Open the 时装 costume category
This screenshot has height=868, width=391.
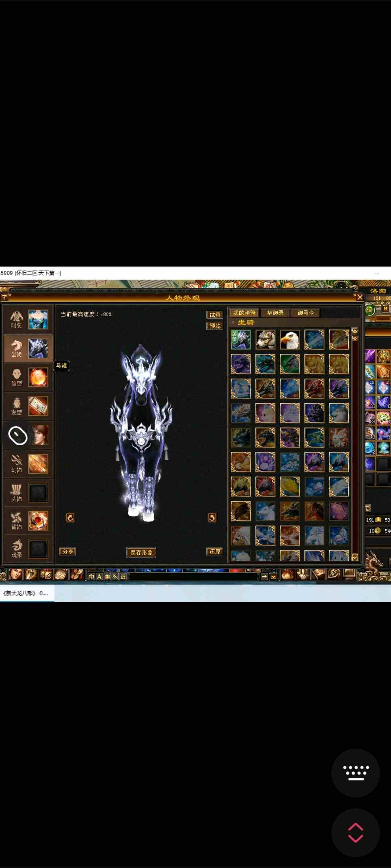point(16,319)
